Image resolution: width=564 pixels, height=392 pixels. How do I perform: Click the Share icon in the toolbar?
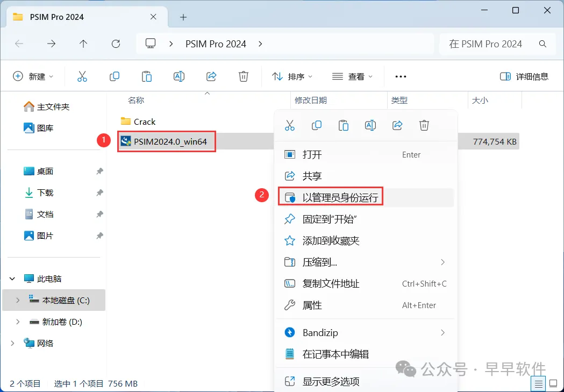[x=211, y=76]
